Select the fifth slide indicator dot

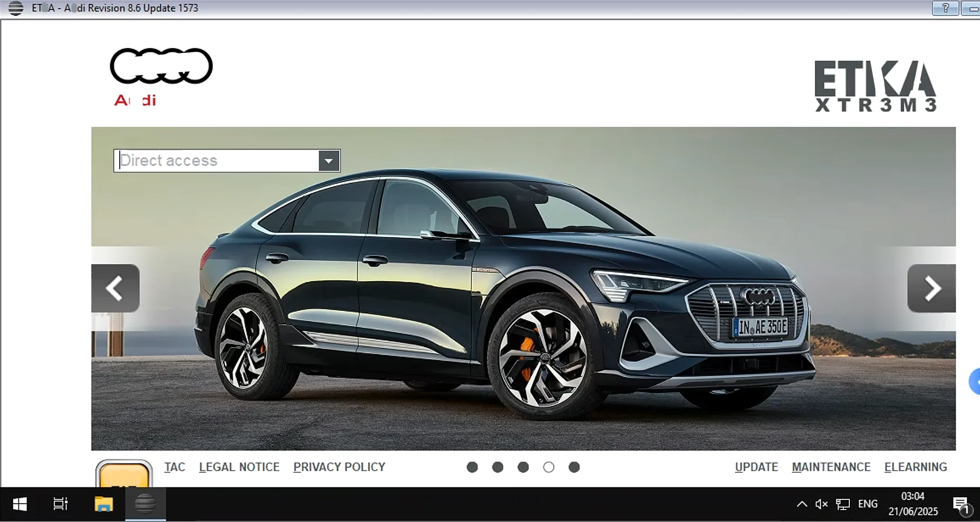[574, 467]
